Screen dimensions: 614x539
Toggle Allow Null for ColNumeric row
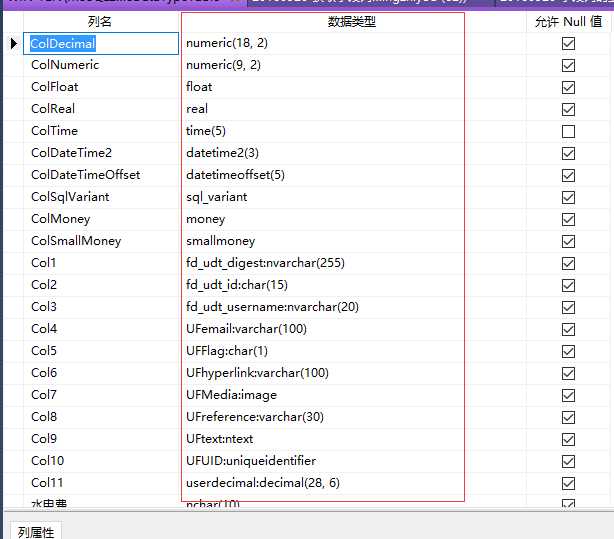tap(568, 65)
